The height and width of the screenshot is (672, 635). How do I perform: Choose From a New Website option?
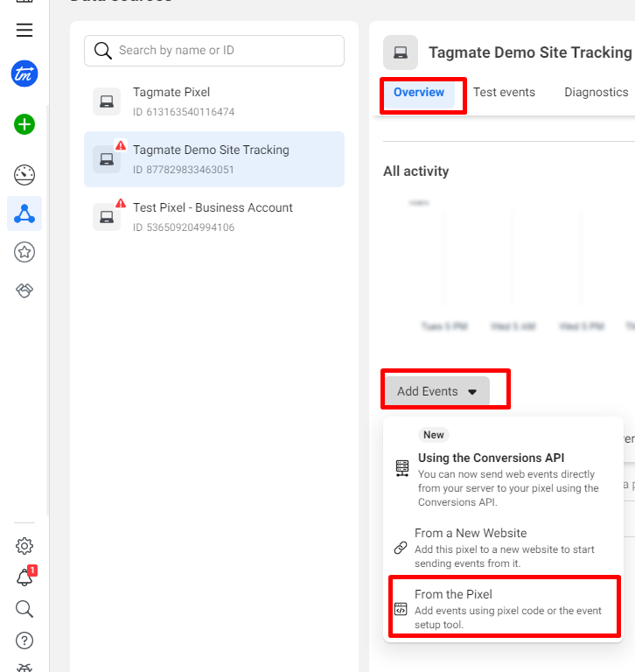[x=503, y=547]
